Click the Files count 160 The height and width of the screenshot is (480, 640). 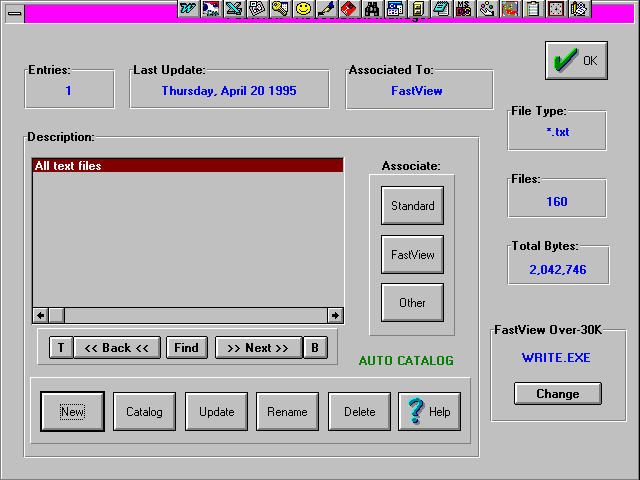557,201
